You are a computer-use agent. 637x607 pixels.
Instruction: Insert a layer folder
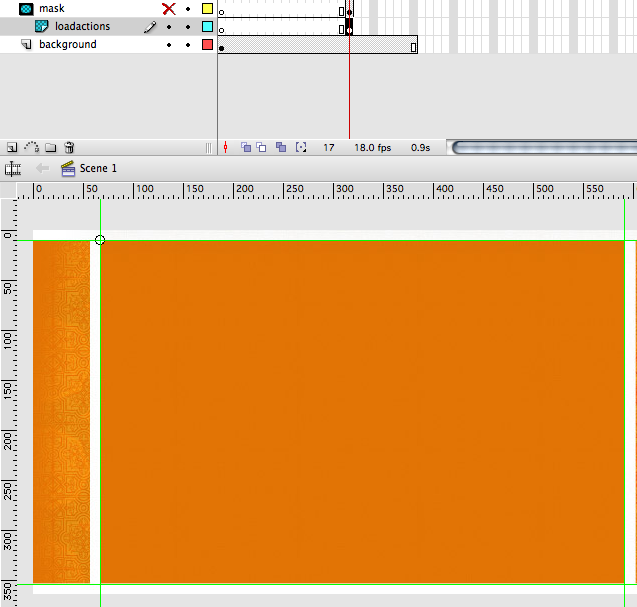[50, 147]
